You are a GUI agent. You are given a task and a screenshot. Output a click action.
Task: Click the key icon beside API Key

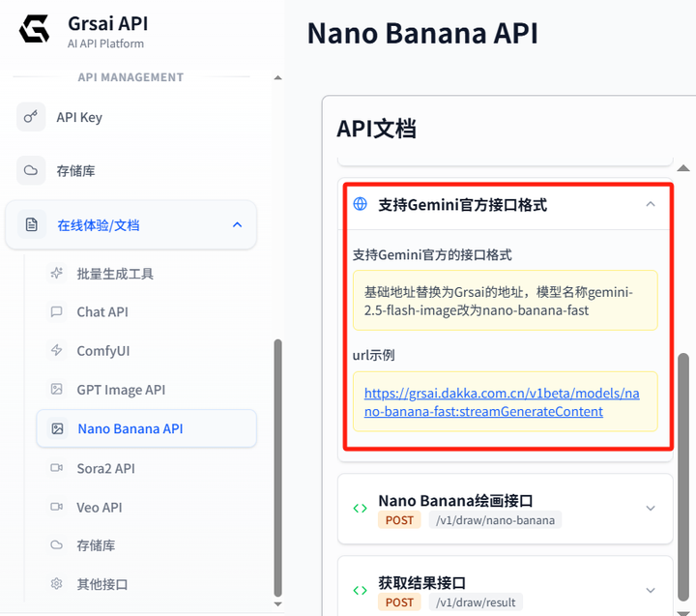coord(31,117)
